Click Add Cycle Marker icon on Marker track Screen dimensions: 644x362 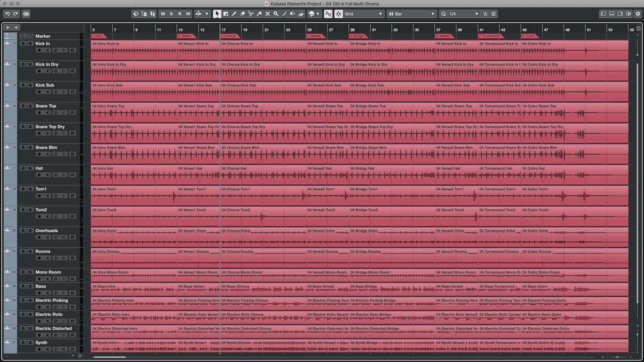click(30, 36)
